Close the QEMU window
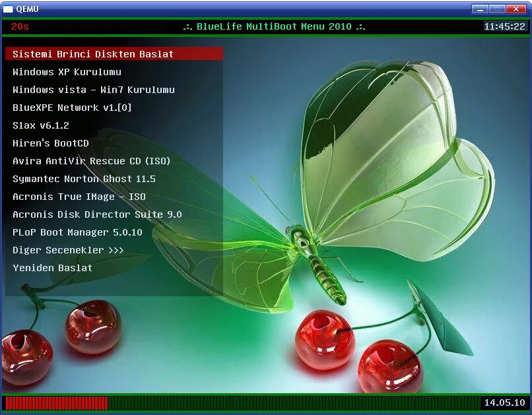Image resolution: width=532 pixels, height=415 pixels. tap(516, 9)
